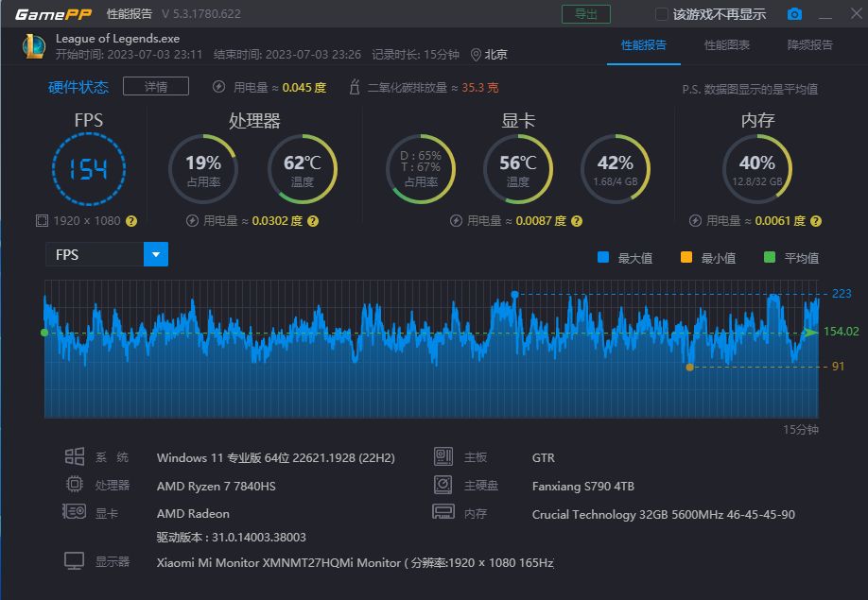Click the Beijing location pin icon

point(476,55)
